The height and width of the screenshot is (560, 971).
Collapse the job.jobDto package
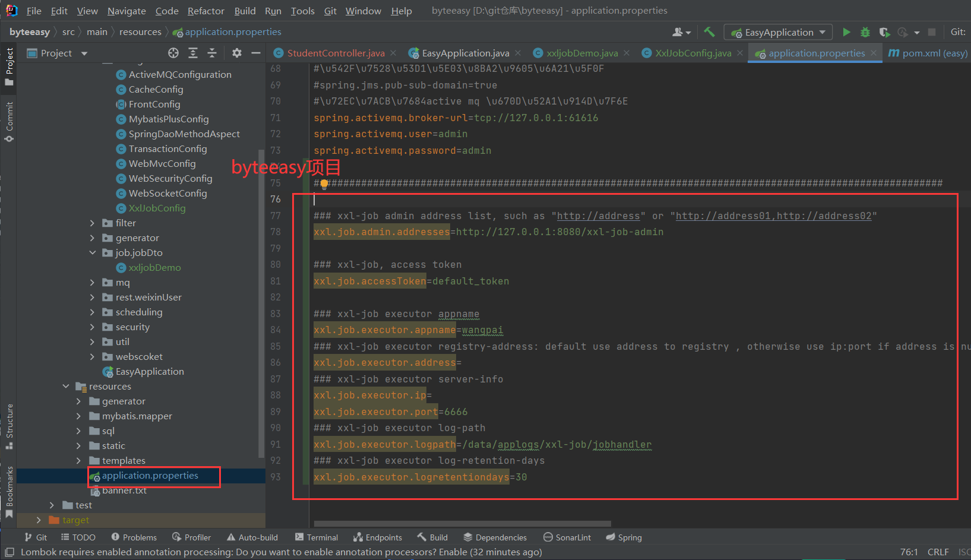click(x=92, y=253)
